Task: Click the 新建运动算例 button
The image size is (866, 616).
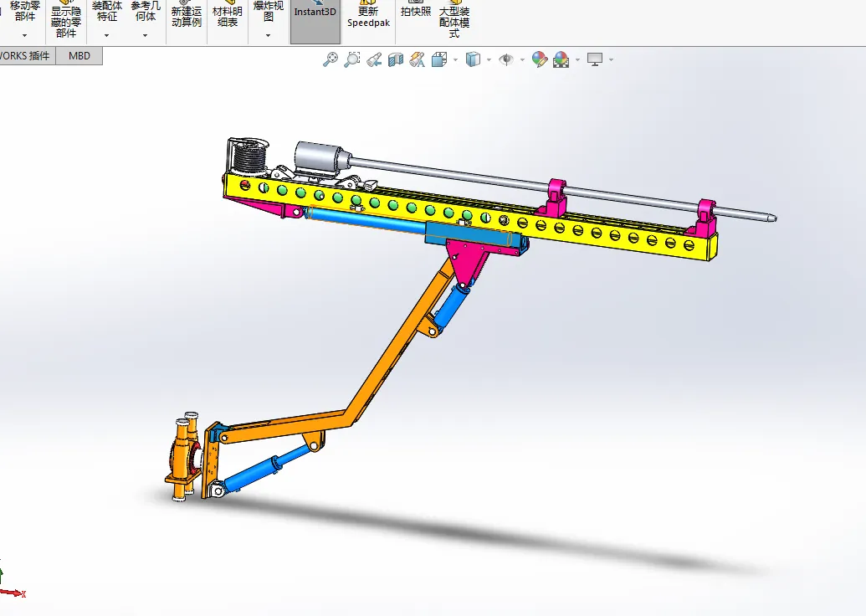Action: (183, 15)
